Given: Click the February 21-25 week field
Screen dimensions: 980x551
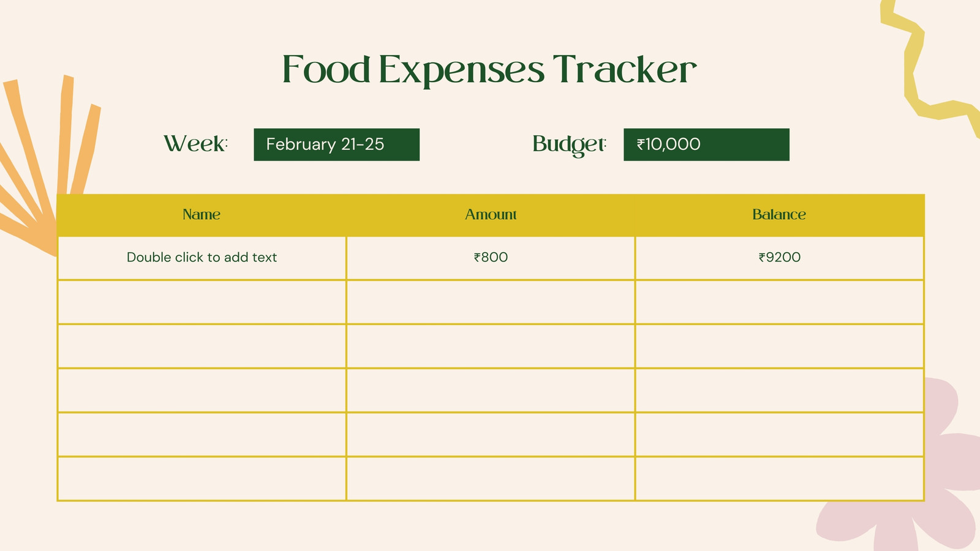Looking at the screenshot, I should click(337, 144).
